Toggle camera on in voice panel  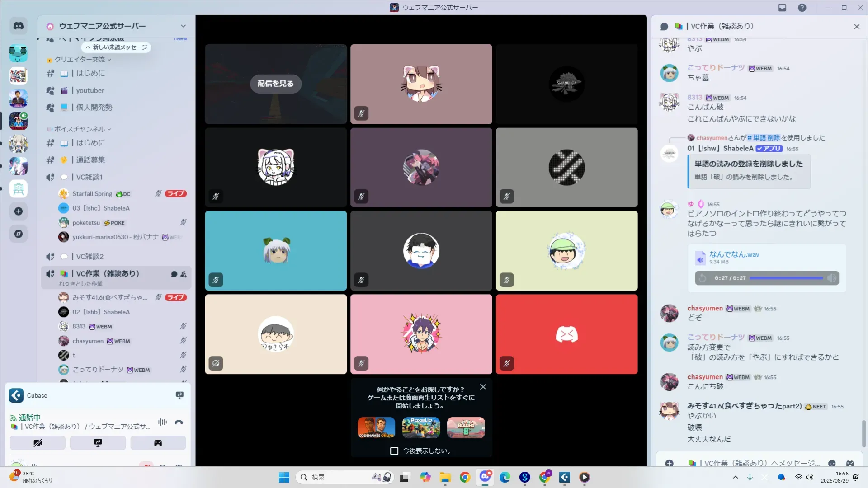click(x=38, y=443)
